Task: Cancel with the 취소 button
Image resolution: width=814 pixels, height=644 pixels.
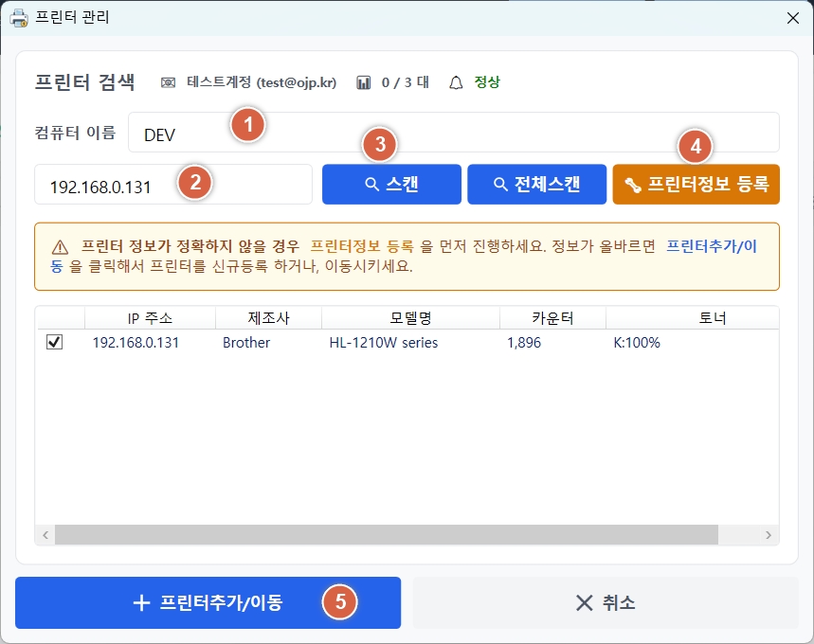Action: [x=606, y=603]
